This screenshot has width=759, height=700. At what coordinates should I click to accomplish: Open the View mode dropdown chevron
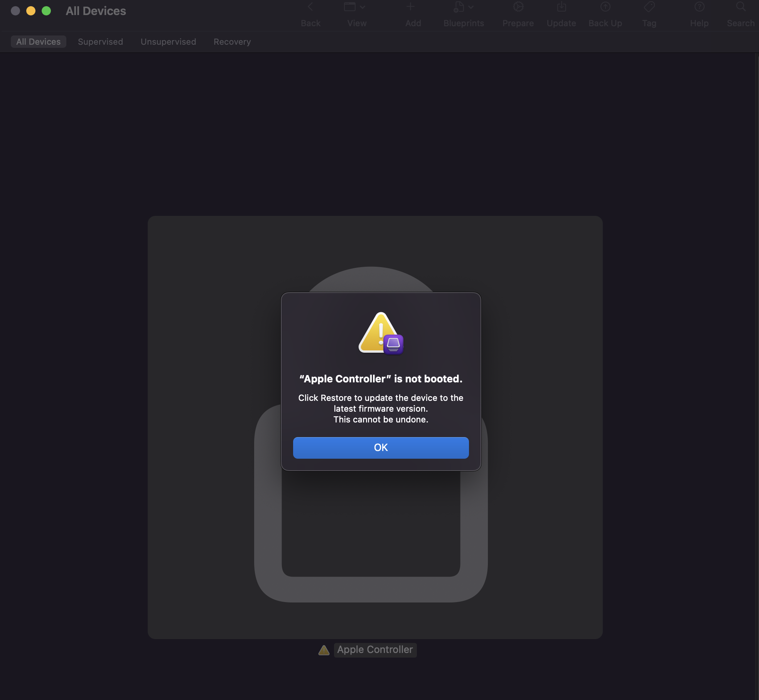click(x=363, y=7)
